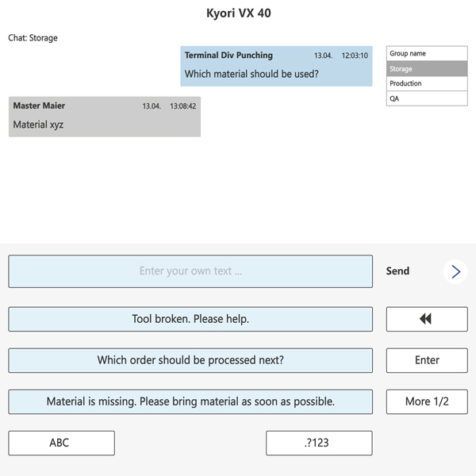
Task: Select Master Maier's 'Material xyz' message
Action: tap(105, 117)
